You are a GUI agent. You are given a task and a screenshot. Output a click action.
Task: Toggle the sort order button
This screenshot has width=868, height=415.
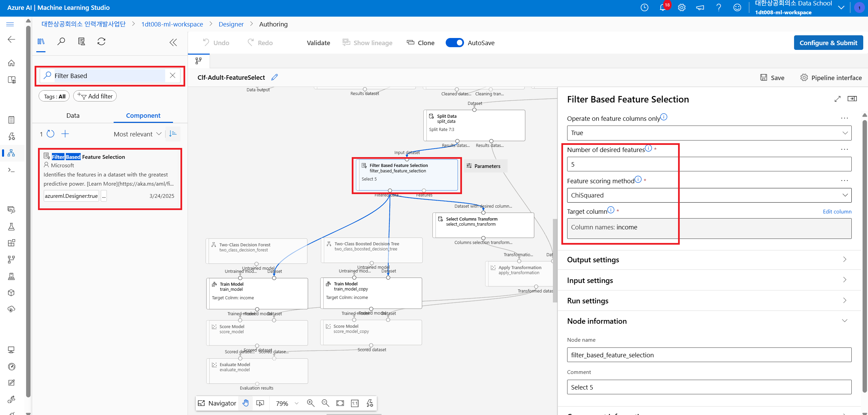point(173,134)
